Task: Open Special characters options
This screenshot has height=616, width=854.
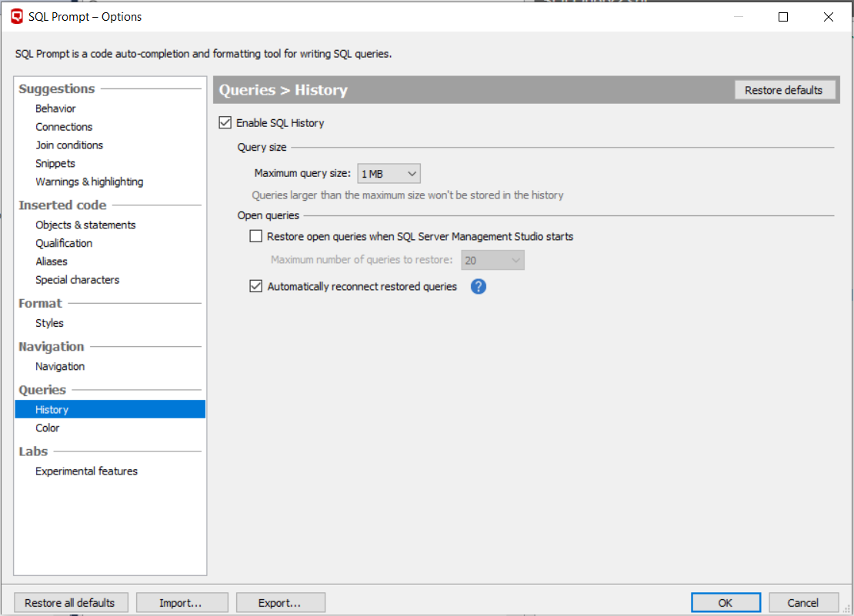Action: (78, 280)
